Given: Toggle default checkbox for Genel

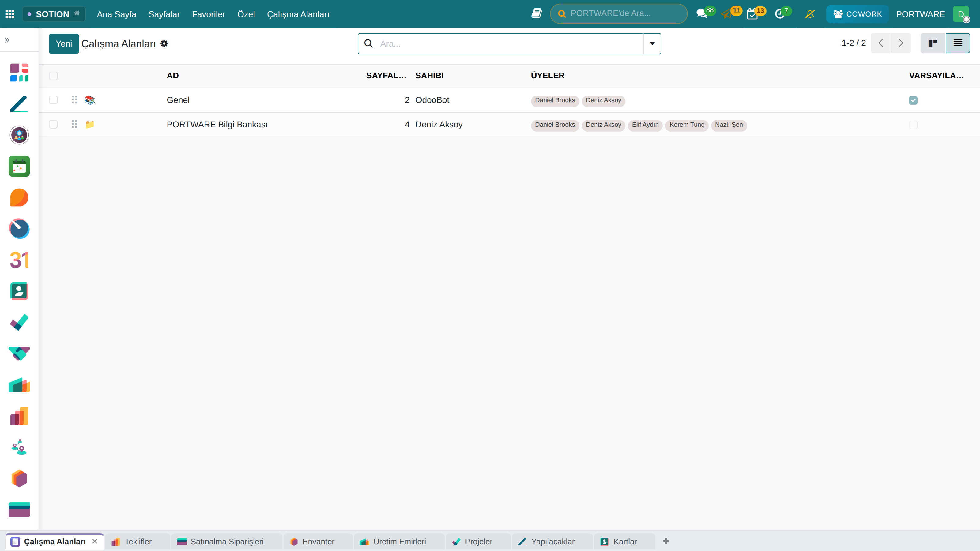Looking at the screenshot, I should [913, 100].
